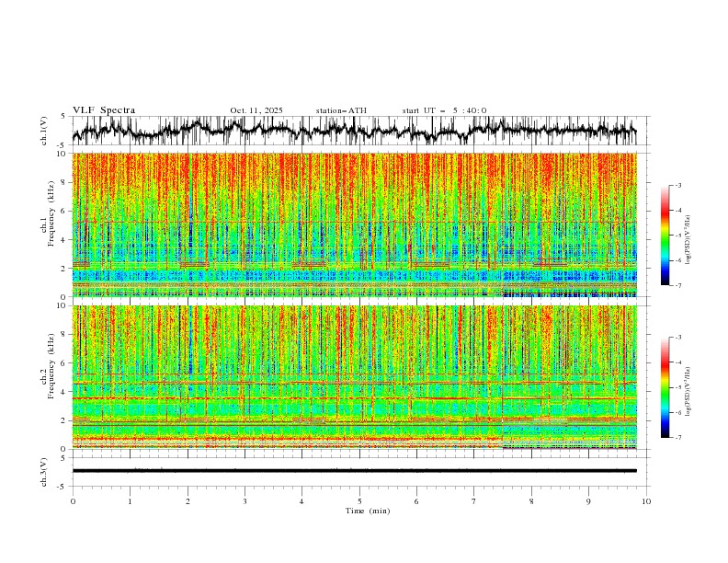The width and height of the screenshot is (728, 563).
Task: Click the log(PSD) label beside ch.1 colorbar
Action: point(688,240)
